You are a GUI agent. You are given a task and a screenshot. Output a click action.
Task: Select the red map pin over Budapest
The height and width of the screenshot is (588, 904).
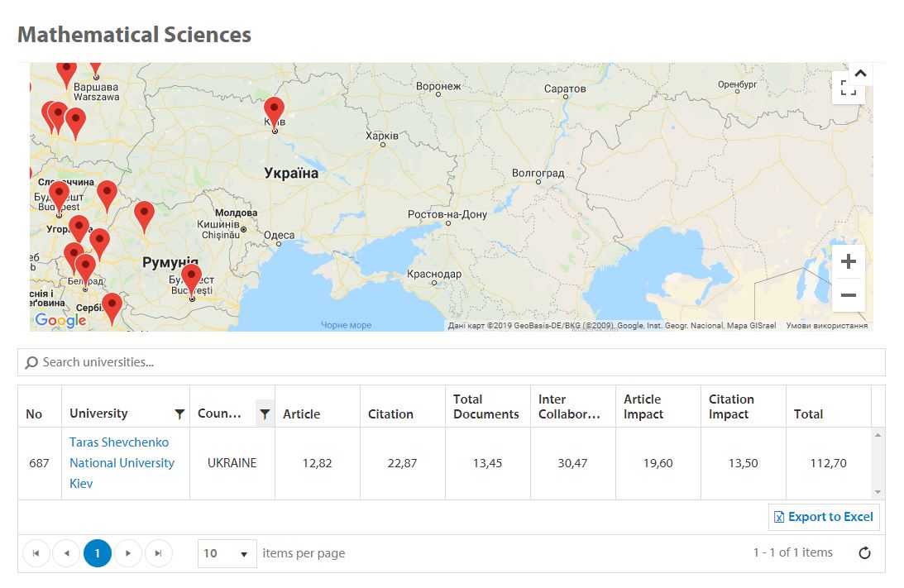click(59, 197)
